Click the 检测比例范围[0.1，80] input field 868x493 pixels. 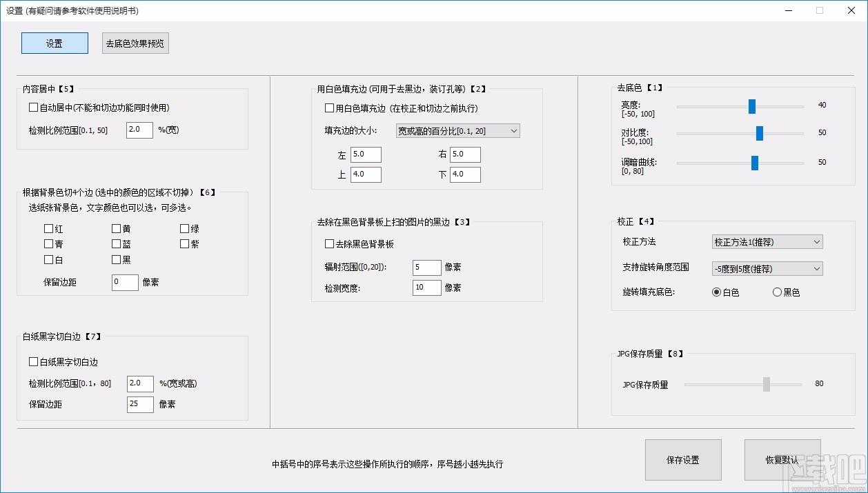(x=140, y=383)
